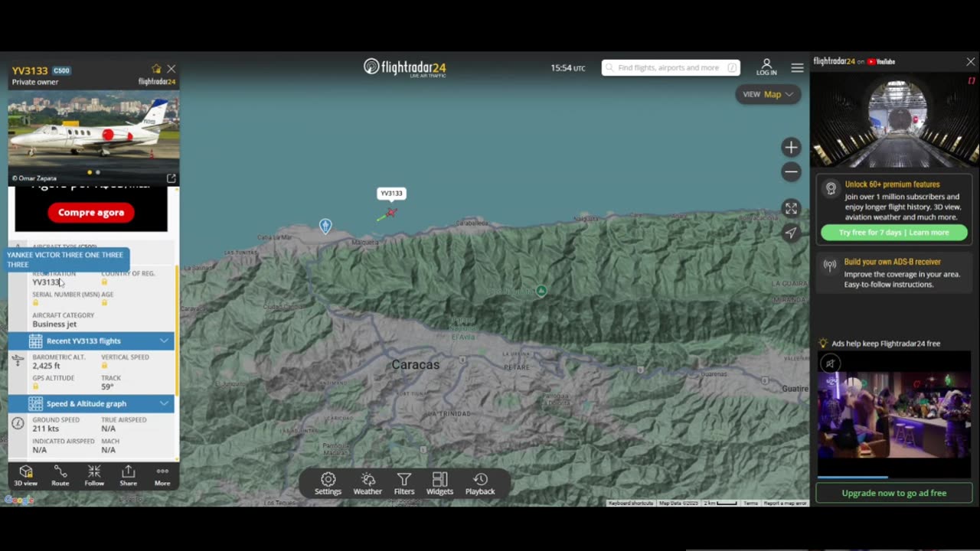Click the flightradar24 logo
This screenshot has height=551, width=980.
click(404, 67)
